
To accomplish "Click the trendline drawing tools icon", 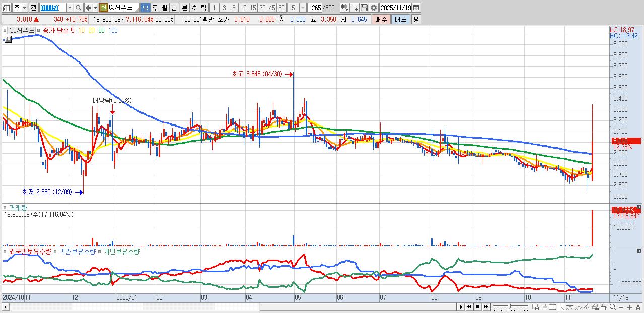I will (587, 307).
